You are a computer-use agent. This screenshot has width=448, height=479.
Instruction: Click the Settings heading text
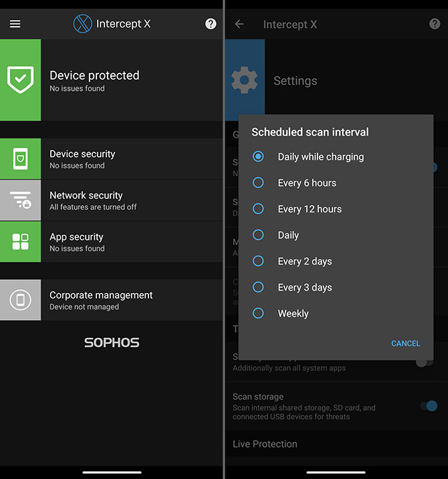pyautogui.click(x=296, y=81)
